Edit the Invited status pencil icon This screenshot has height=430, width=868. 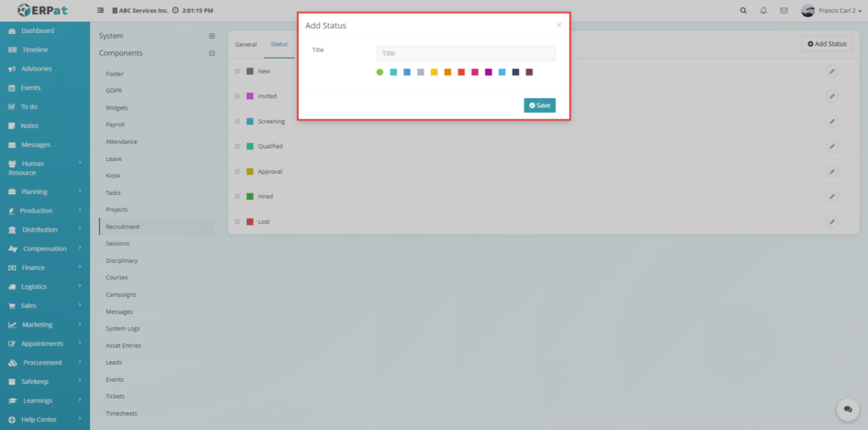pos(832,96)
